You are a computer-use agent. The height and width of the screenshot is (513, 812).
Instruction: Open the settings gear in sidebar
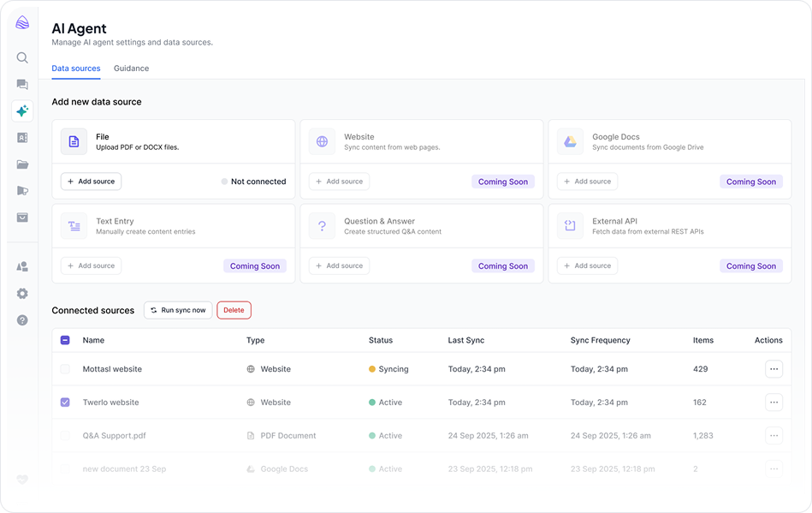(22, 294)
